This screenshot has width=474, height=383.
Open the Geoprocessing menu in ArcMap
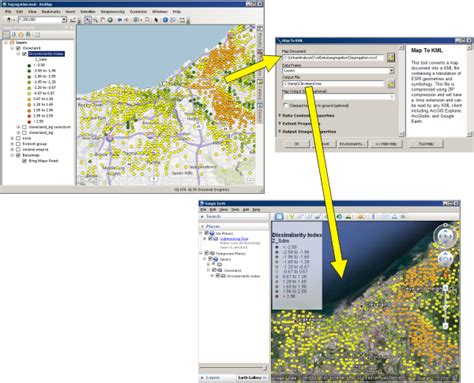(113, 12)
